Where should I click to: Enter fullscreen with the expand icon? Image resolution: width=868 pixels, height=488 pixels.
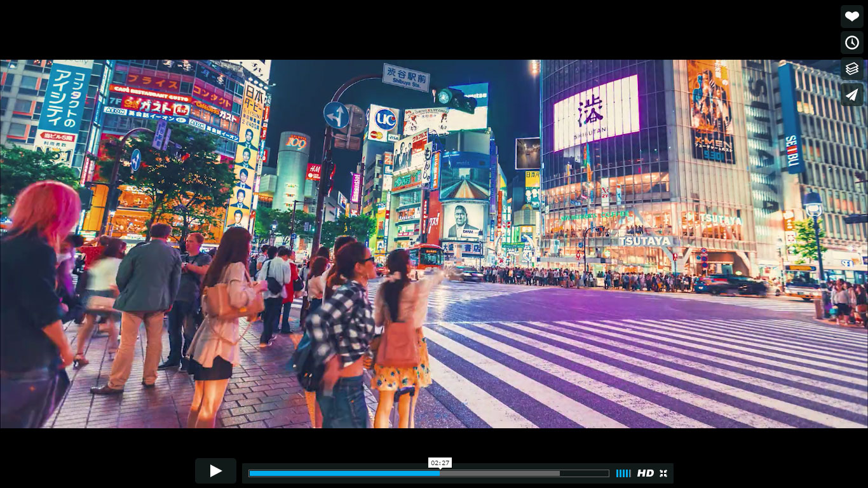click(x=663, y=473)
